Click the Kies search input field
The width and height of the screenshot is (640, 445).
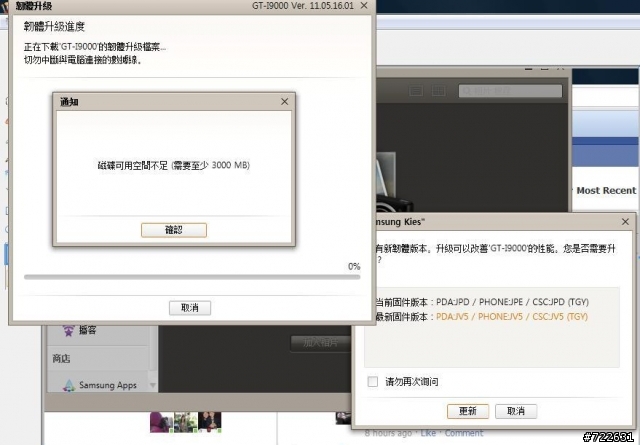[510, 91]
